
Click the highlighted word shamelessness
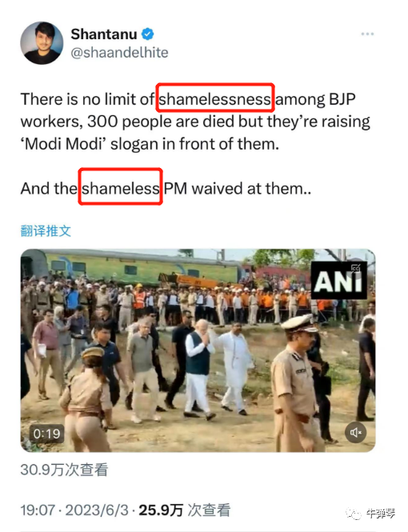215,99
